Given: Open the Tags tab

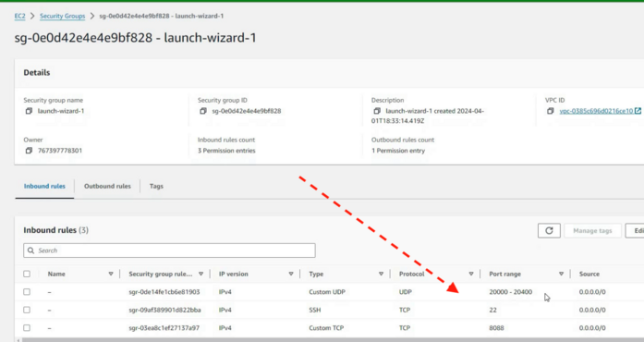Looking at the screenshot, I should tap(156, 186).
